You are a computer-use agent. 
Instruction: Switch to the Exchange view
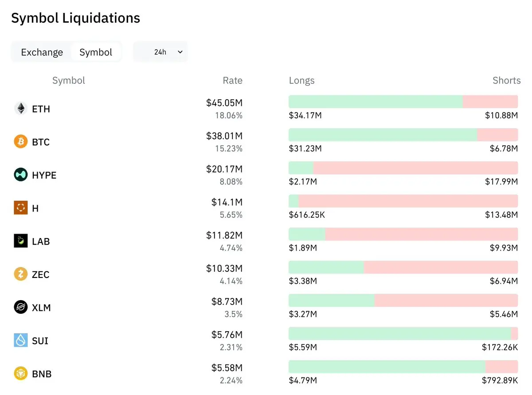click(x=42, y=52)
